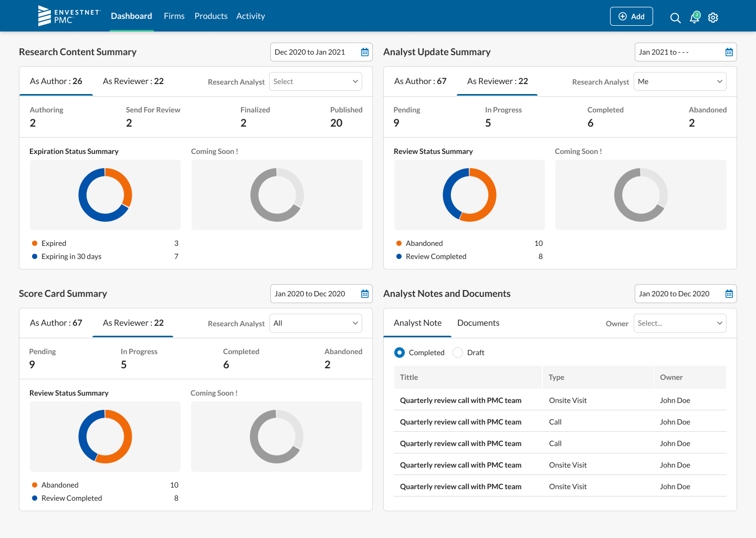
Task: Open first Quarterly review call note
Action: point(460,400)
